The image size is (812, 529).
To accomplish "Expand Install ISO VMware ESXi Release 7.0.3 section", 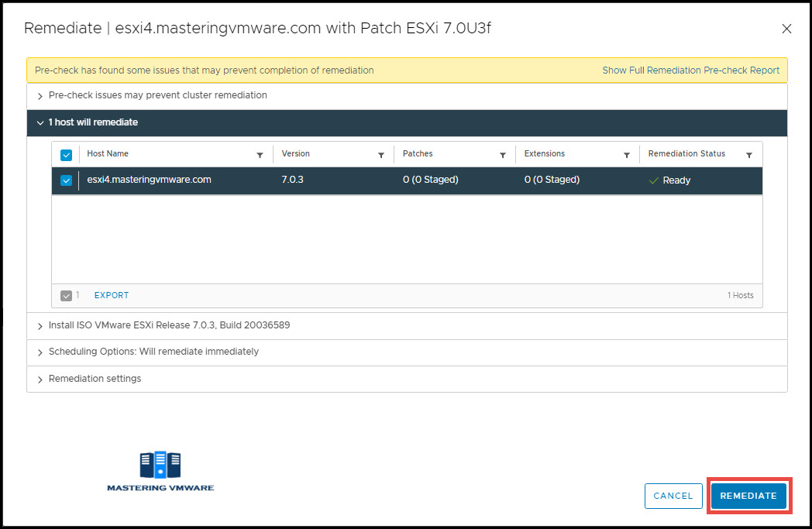I will point(40,325).
